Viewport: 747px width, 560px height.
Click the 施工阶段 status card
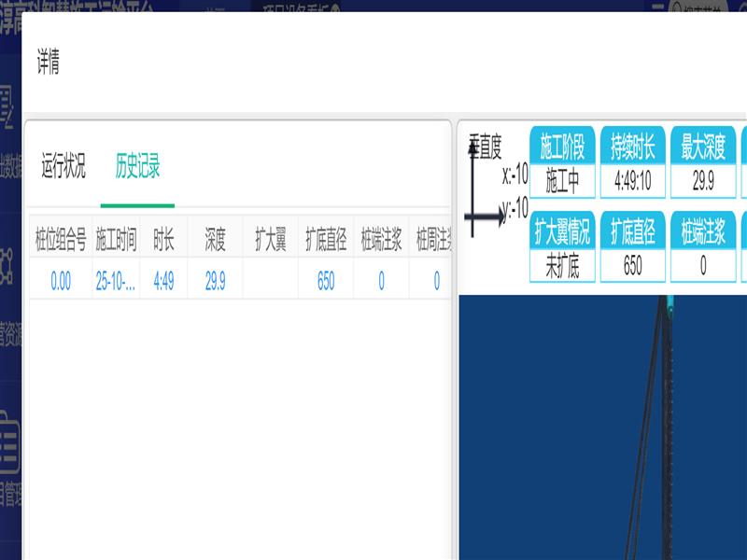[562, 162]
